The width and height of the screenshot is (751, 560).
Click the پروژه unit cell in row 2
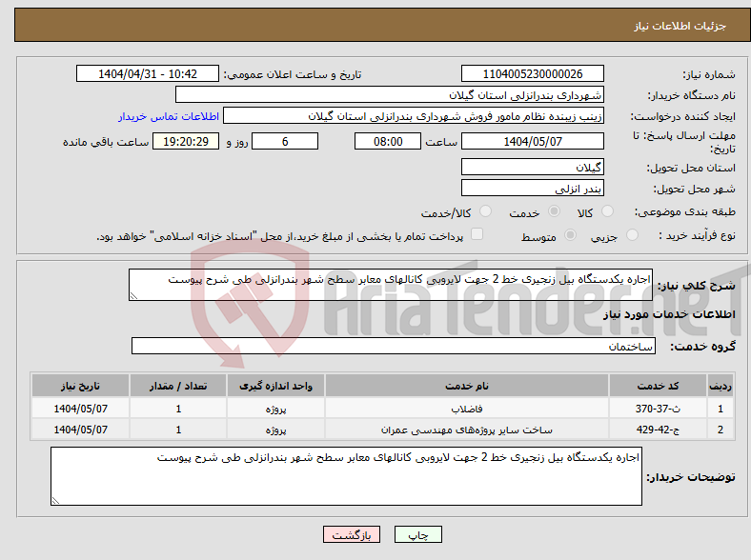[275, 430]
